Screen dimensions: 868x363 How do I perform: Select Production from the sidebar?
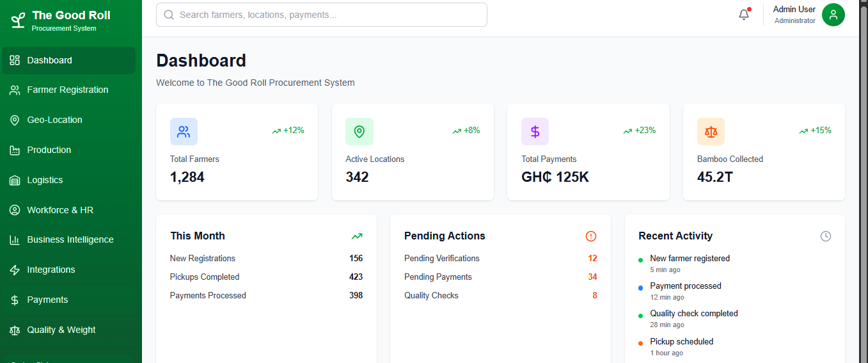click(49, 150)
